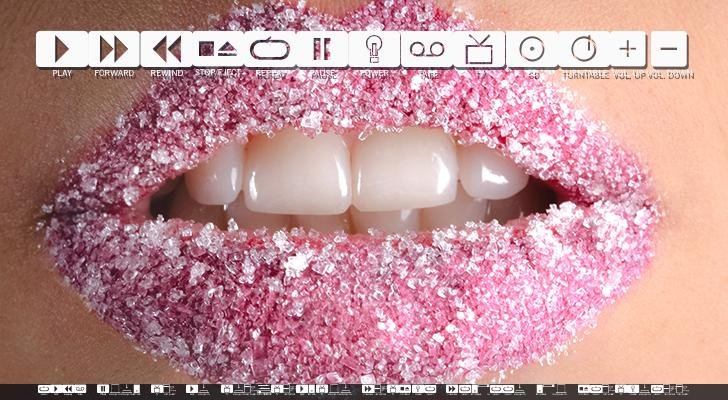Select the TV icon with antenna
The height and width of the screenshot is (400, 728).
click(479, 48)
